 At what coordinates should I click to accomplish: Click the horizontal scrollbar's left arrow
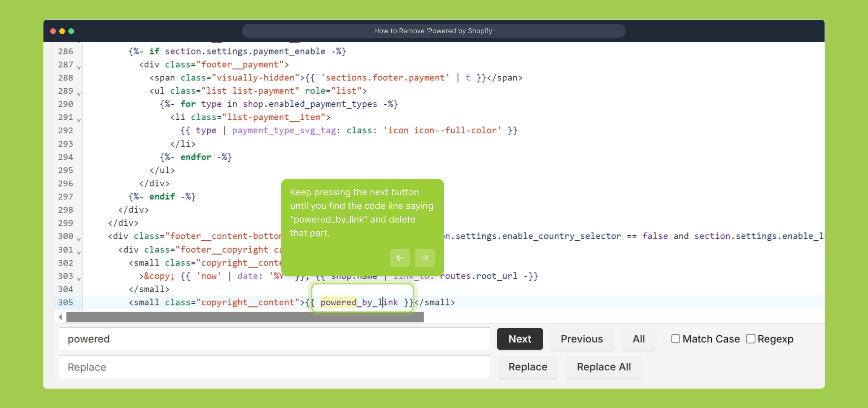click(x=60, y=317)
